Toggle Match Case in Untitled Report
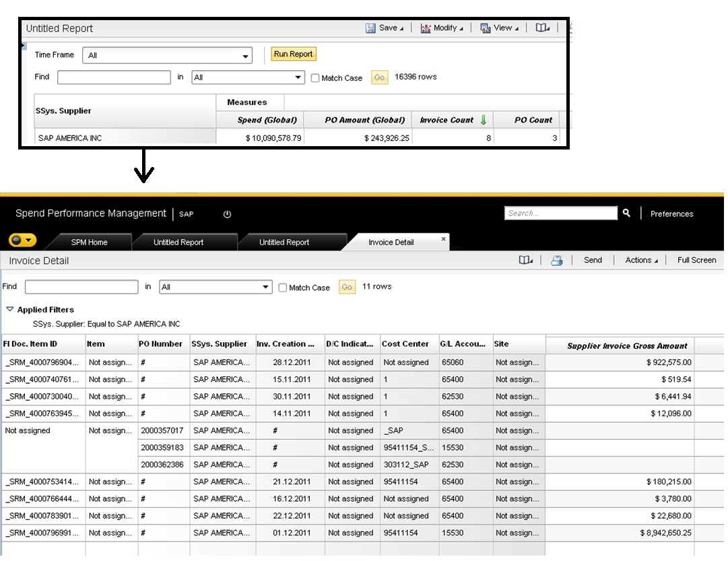 pyautogui.click(x=315, y=78)
